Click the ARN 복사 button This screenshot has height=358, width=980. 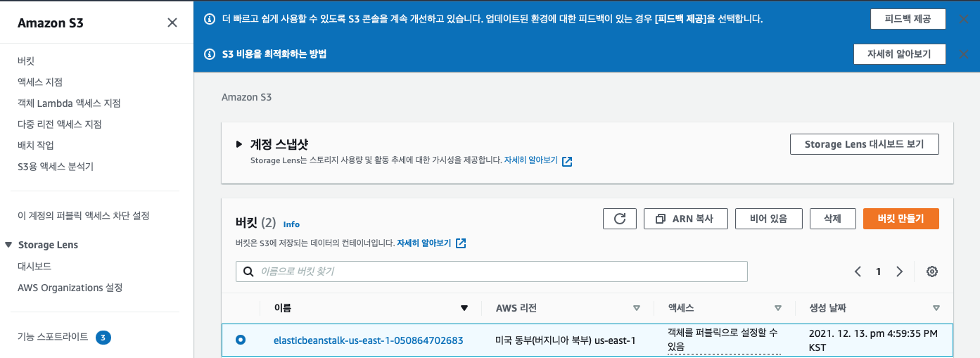(x=686, y=219)
